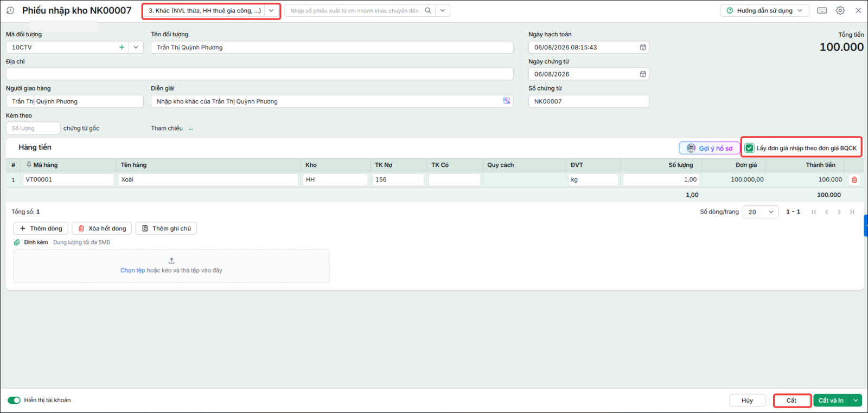Click the Thêm ghi chú button
Image resolution: width=868 pixels, height=413 pixels.
[166, 228]
